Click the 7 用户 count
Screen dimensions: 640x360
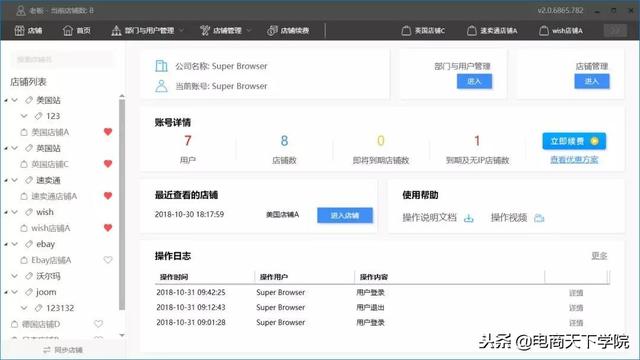[188, 141]
